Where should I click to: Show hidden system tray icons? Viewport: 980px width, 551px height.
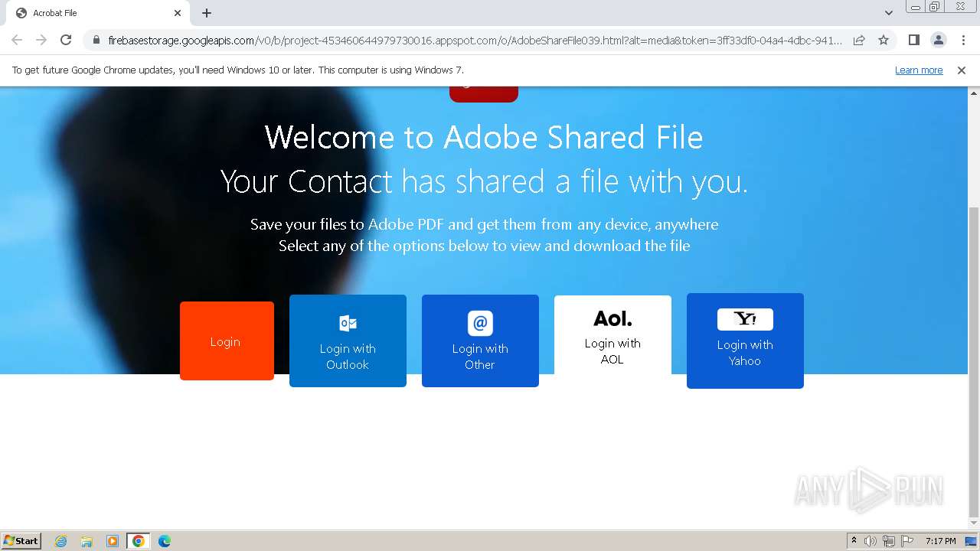click(x=854, y=541)
